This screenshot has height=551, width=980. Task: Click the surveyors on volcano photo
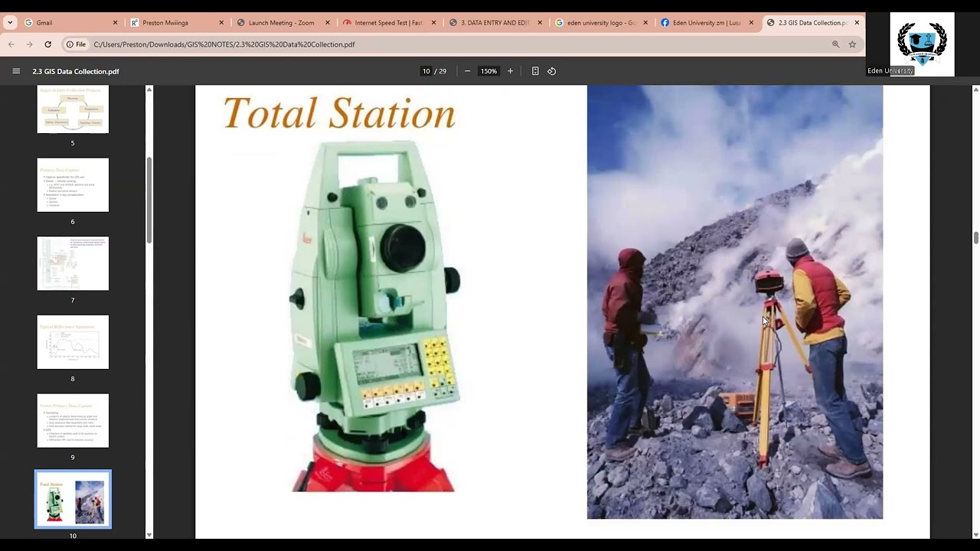pyautogui.click(x=735, y=302)
